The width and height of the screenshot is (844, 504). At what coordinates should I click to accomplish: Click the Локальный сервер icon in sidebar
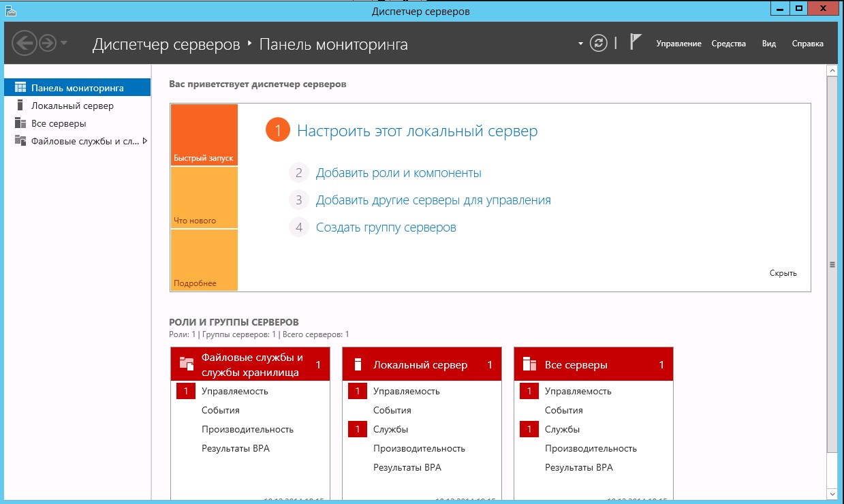pyautogui.click(x=20, y=106)
